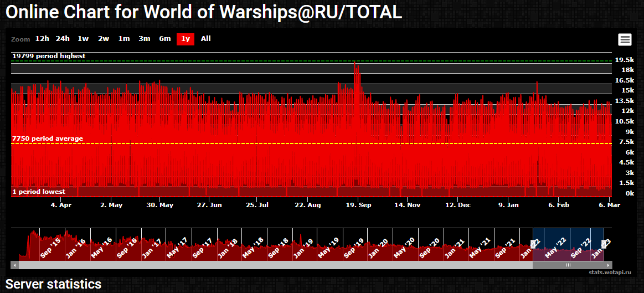
Task: Set zoom range to 12h
Action: [42, 39]
